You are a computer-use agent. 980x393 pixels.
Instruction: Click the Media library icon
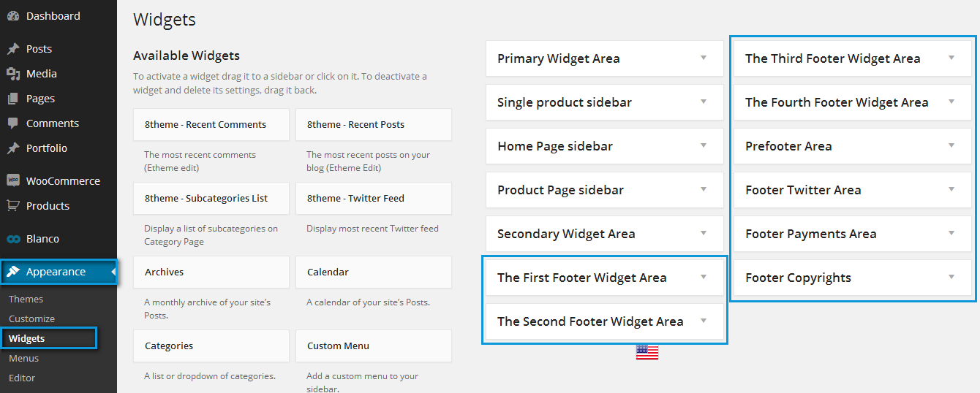click(x=13, y=74)
